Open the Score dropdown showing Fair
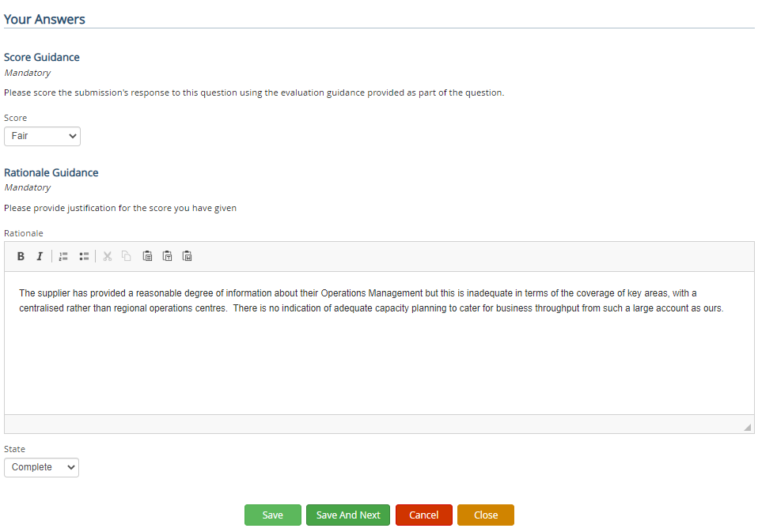The width and height of the screenshot is (758, 532). pos(42,136)
